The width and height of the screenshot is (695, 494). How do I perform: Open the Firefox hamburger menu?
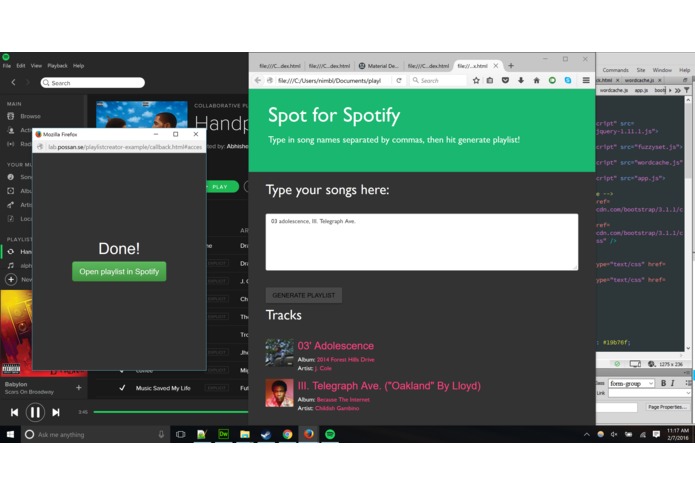coord(586,80)
